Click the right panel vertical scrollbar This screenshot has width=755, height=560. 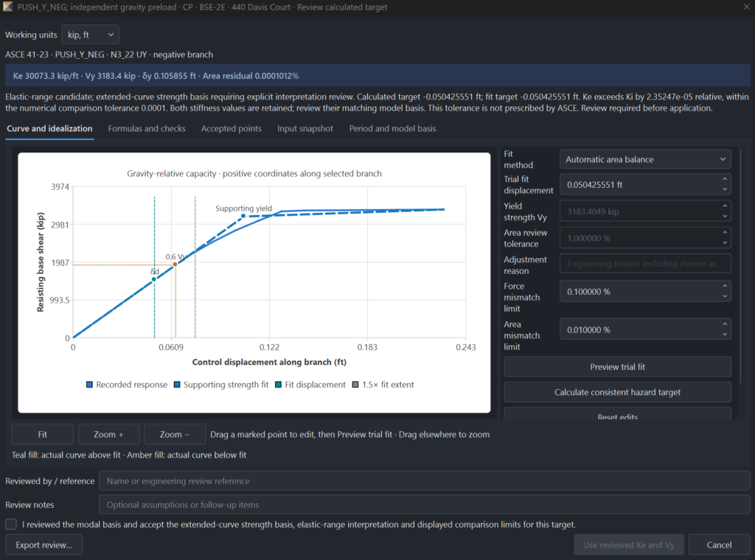[740, 266]
